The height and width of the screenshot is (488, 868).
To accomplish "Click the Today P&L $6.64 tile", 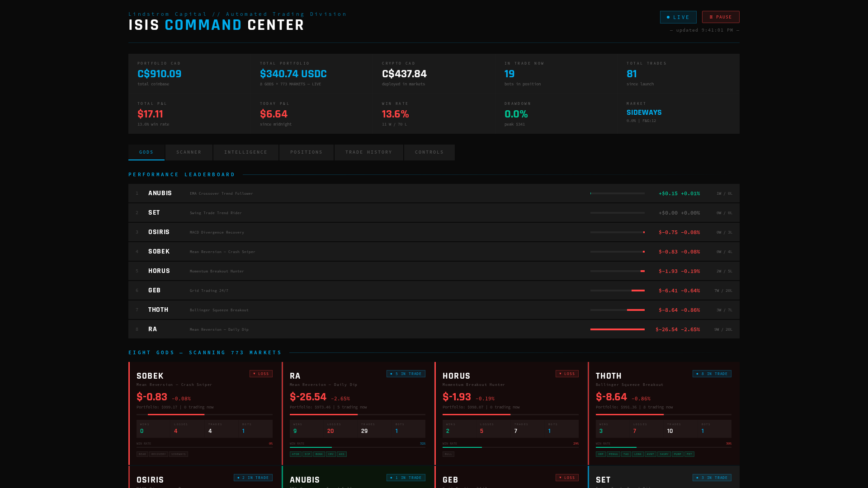I will [312, 114].
